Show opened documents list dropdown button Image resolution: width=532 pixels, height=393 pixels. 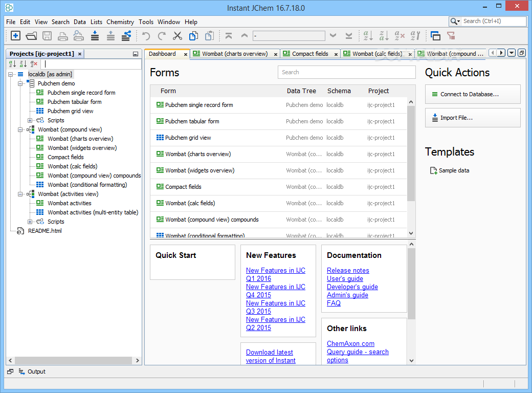coord(512,53)
